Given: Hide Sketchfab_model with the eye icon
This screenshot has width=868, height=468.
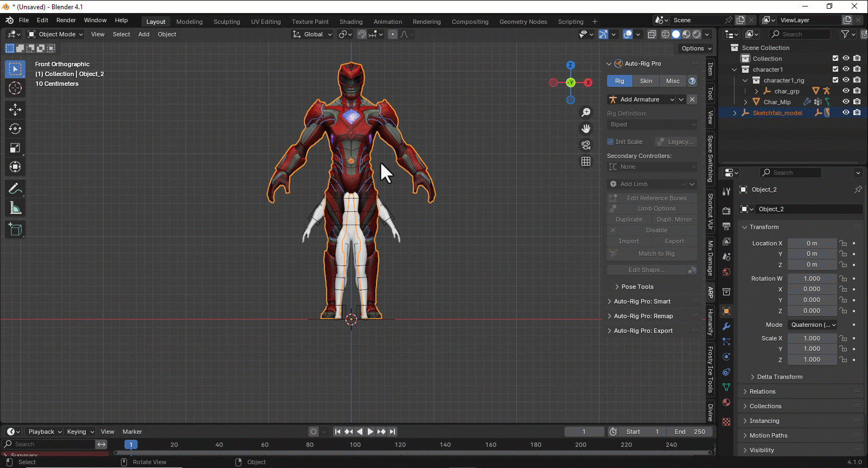Looking at the screenshot, I should point(846,112).
